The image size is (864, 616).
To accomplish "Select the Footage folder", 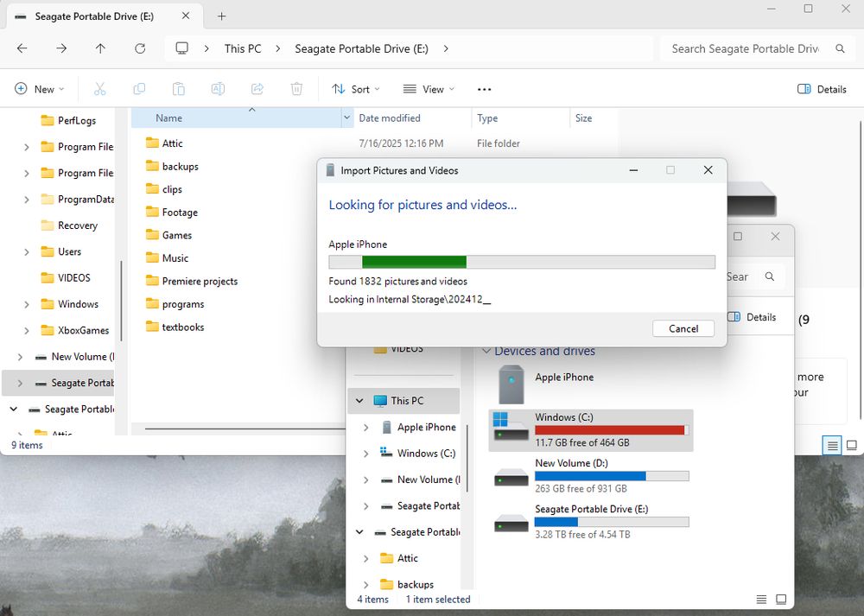I will [172, 213].
